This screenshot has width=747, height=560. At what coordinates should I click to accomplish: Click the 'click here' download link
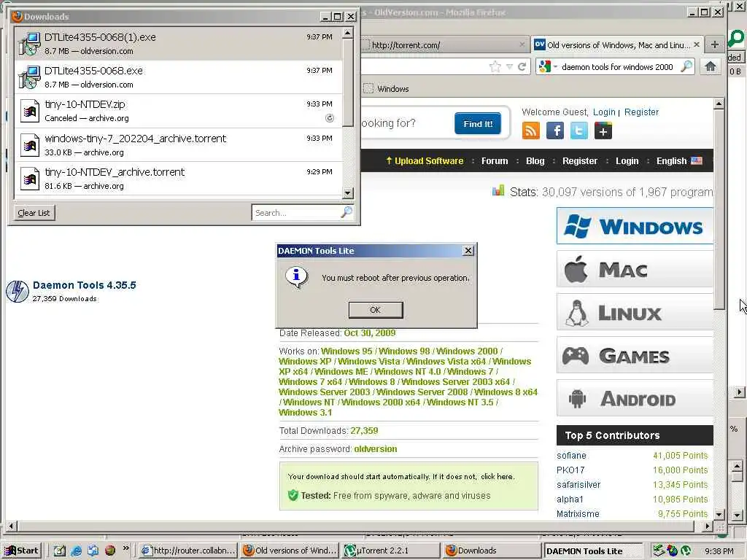(497, 476)
